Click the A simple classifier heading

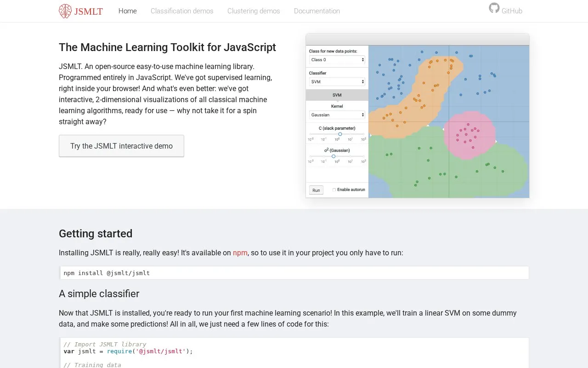(x=99, y=294)
